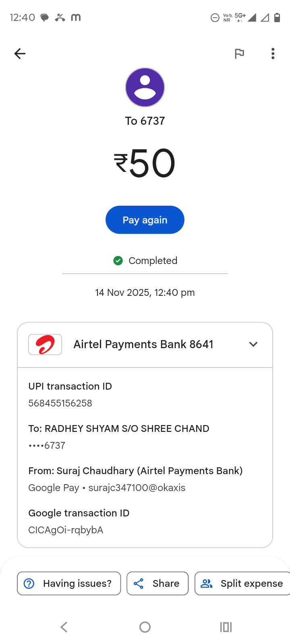Tap Google transaction ID CICAgOi-rqbybA
The width and height of the screenshot is (290, 644).
[66, 530]
